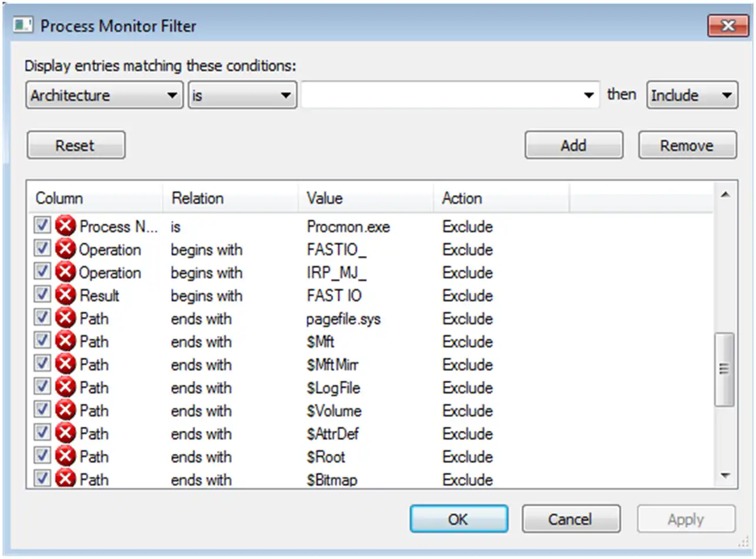
Task: Select the 'Procmon.exe' value cell
Action: (348, 227)
